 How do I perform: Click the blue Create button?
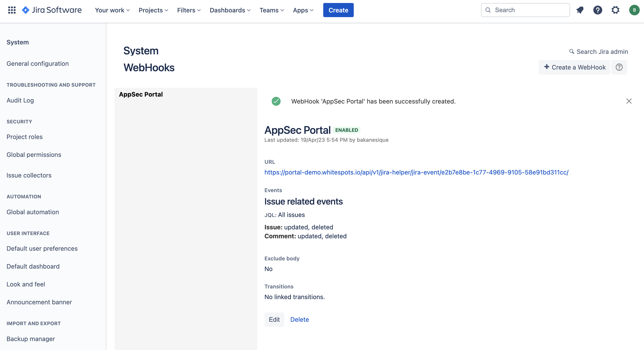(x=338, y=10)
